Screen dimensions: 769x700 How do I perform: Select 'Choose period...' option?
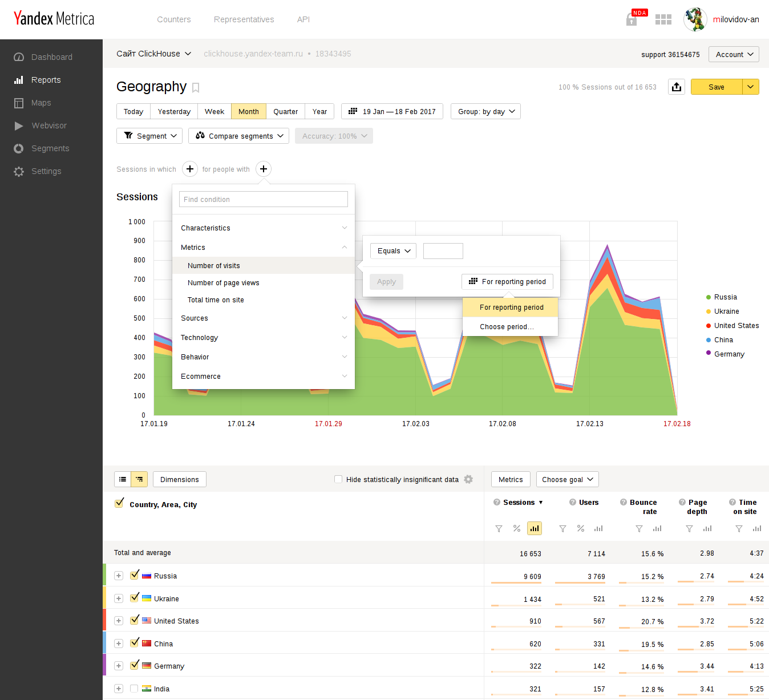pyautogui.click(x=507, y=327)
